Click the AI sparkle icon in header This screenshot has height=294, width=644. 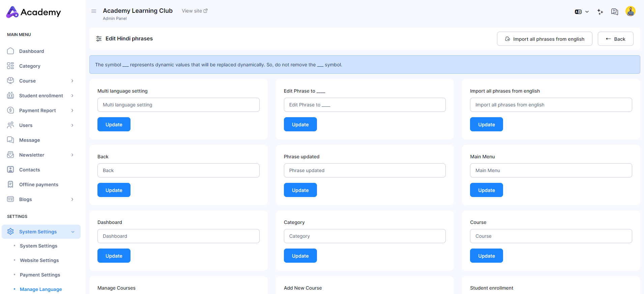click(600, 12)
